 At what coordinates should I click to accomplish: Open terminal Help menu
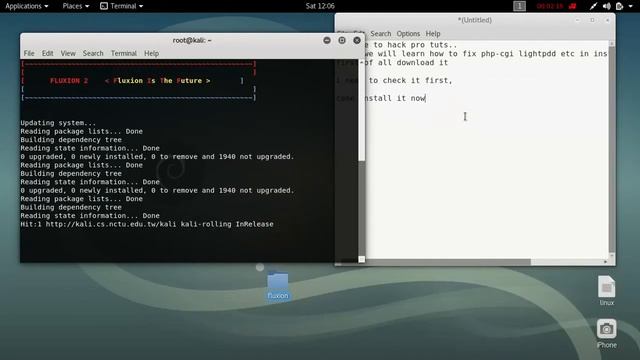point(151,53)
